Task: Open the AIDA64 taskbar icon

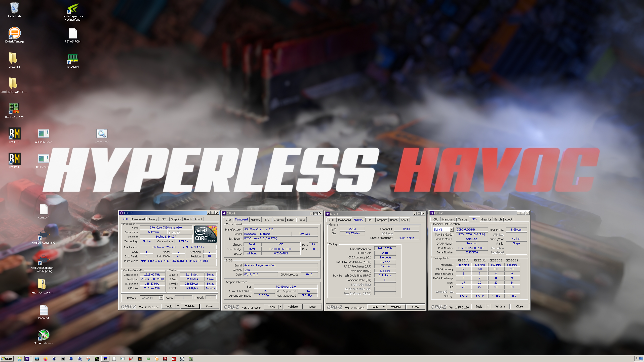Action: point(174,359)
